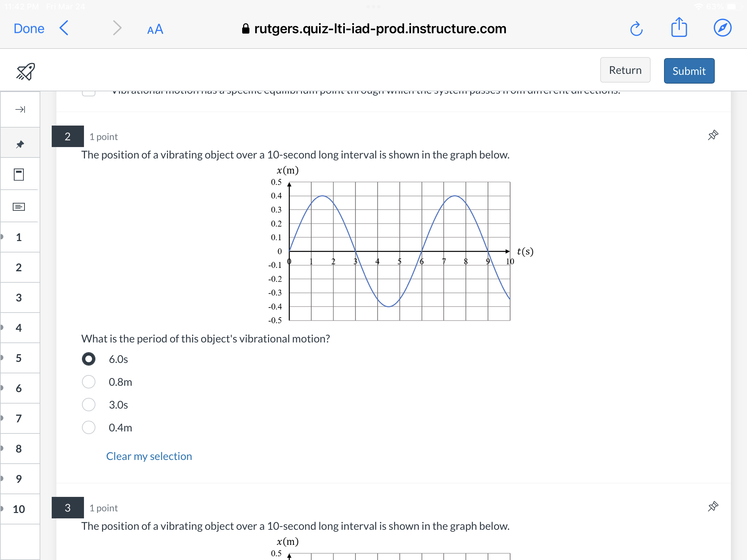Open the quiz overview notebook icon
This screenshot has width=747, height=560.
coord(19,174)
